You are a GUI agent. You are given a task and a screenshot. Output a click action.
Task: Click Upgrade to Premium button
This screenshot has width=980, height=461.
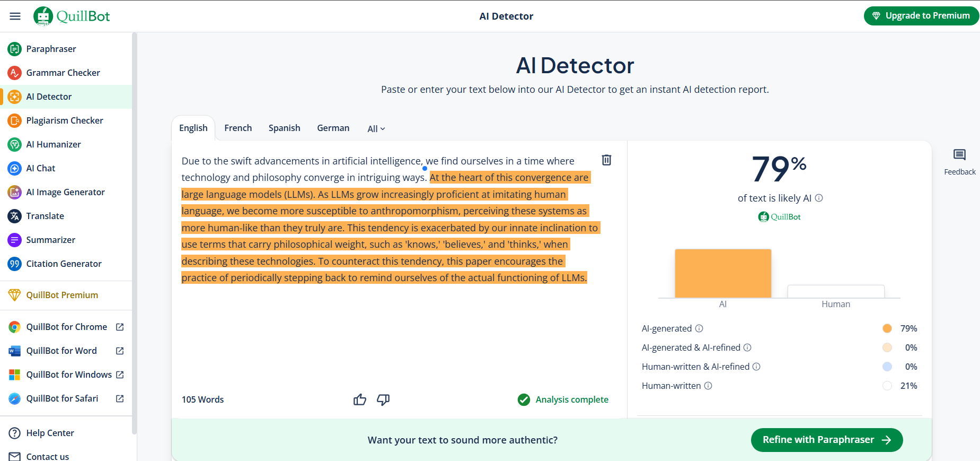[x=921, y=16]
